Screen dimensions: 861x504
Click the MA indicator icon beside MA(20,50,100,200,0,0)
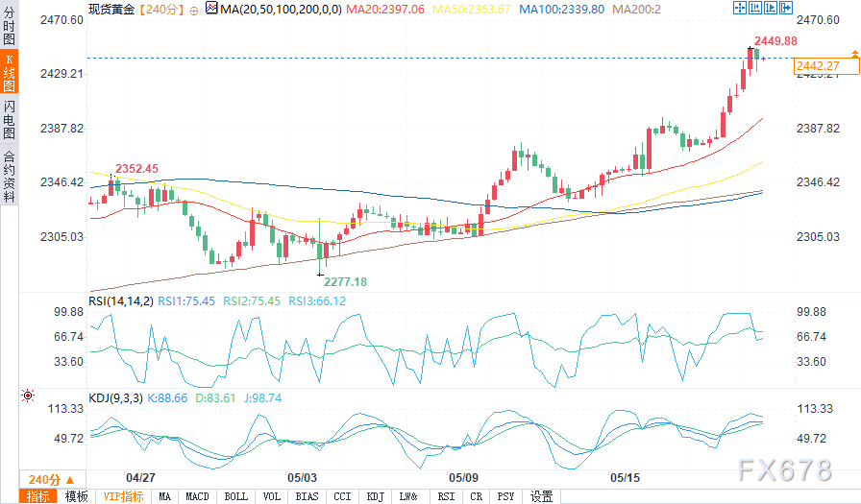pyautogui.click(x=211, y=9)
